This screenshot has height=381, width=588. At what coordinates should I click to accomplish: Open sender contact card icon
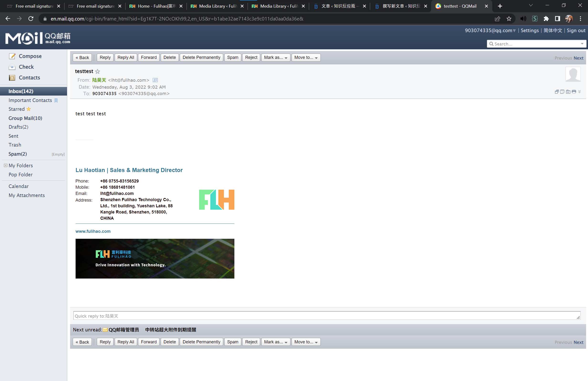(x=155, y=80)
